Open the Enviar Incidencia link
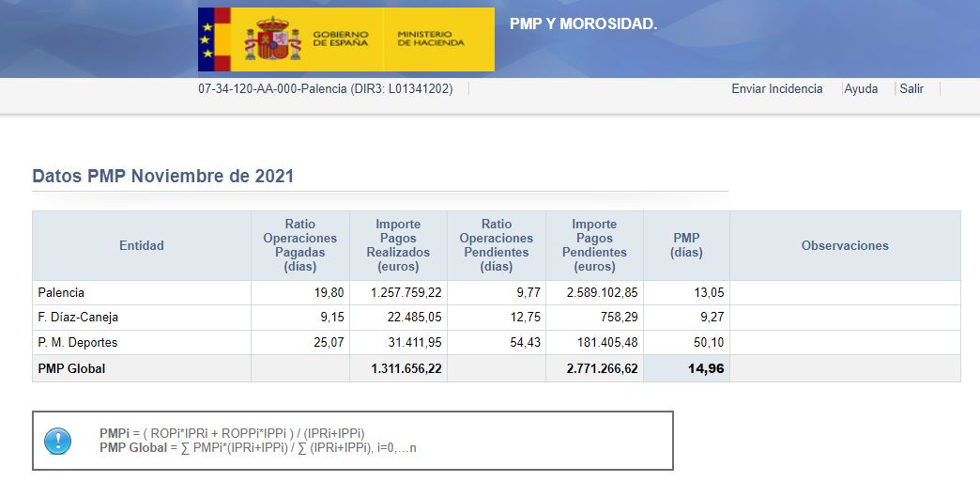The image size is (980, 482). coord(776,89)
